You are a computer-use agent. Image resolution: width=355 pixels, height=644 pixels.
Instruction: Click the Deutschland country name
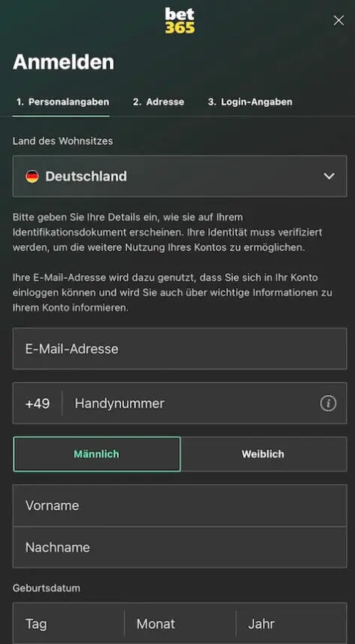point(86,176)
